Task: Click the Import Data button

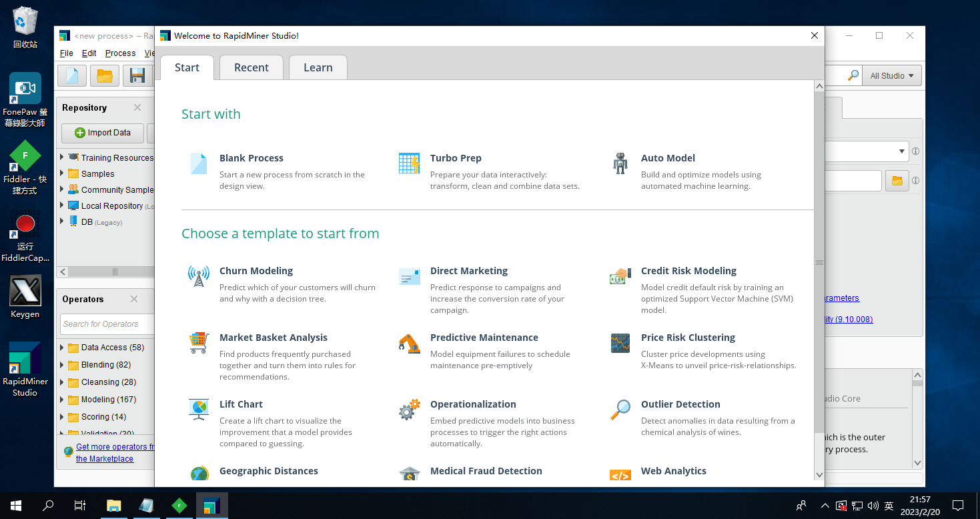Action: click(103, 133)
